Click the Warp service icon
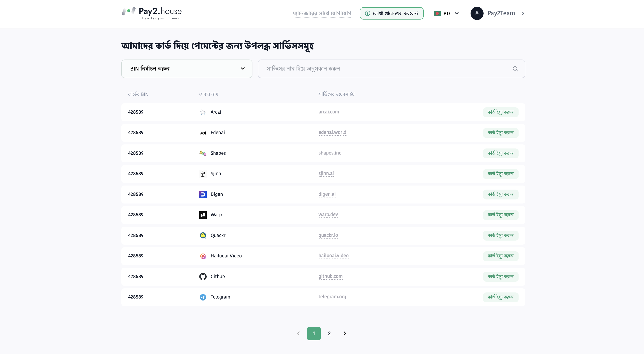 203,215
